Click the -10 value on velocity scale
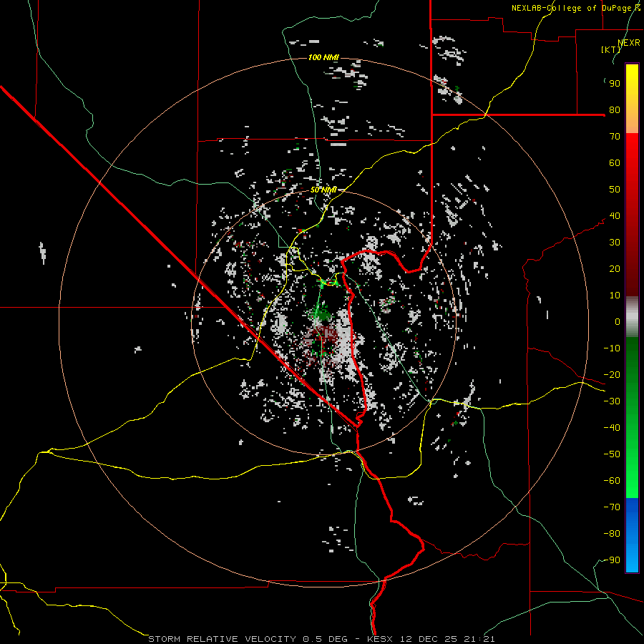 [612, 348]
